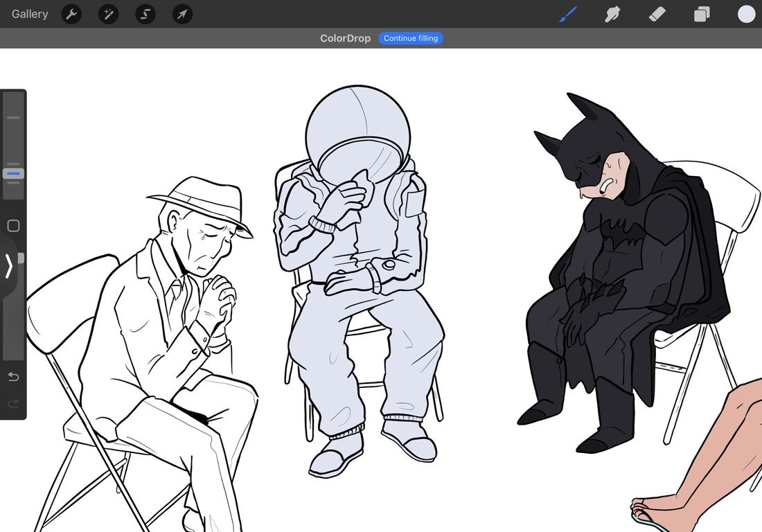Tap Batman's cape on canvas
The image size is (762, 532).
(700, 253)
